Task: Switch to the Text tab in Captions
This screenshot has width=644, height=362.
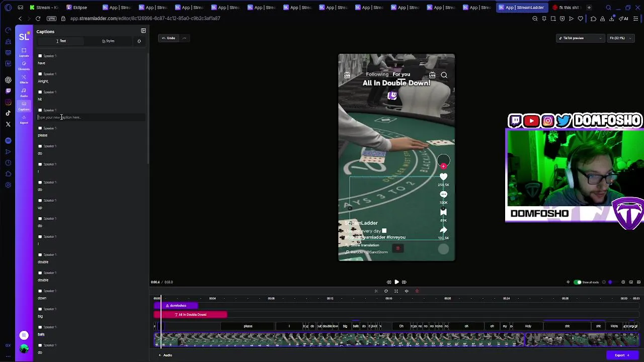Action: point(61,41)
